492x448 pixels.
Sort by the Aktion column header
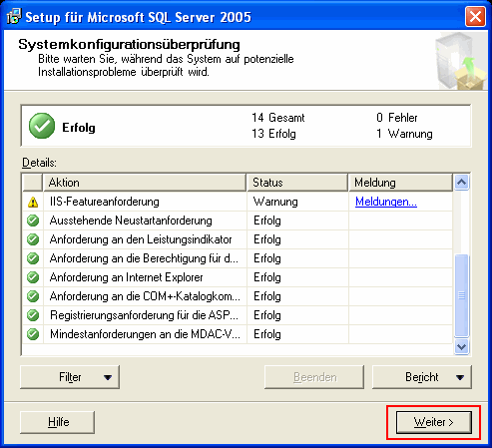(x=145, y=183)
